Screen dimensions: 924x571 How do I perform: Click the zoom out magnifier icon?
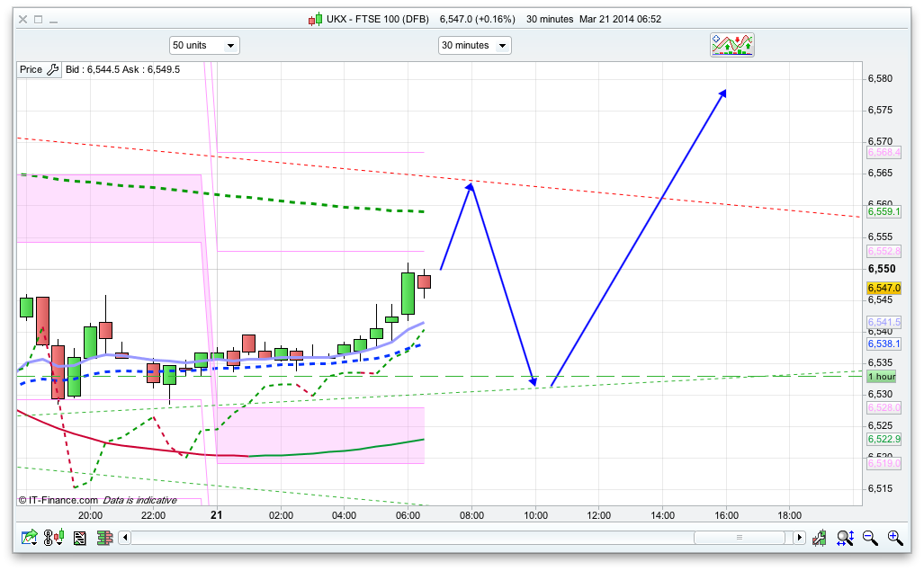pyautogui.click(x=870, y=538)
